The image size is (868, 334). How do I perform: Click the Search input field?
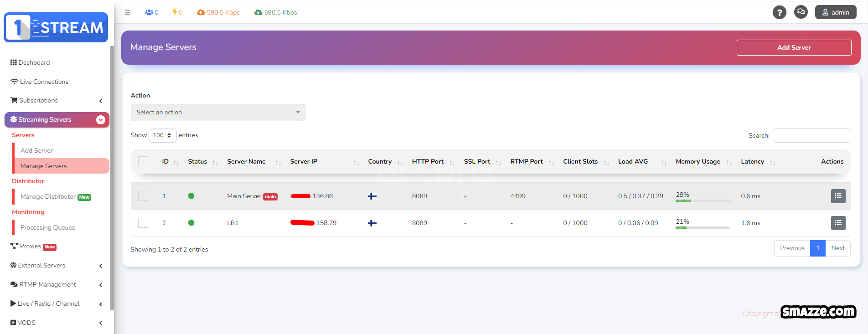pos(811,135)
